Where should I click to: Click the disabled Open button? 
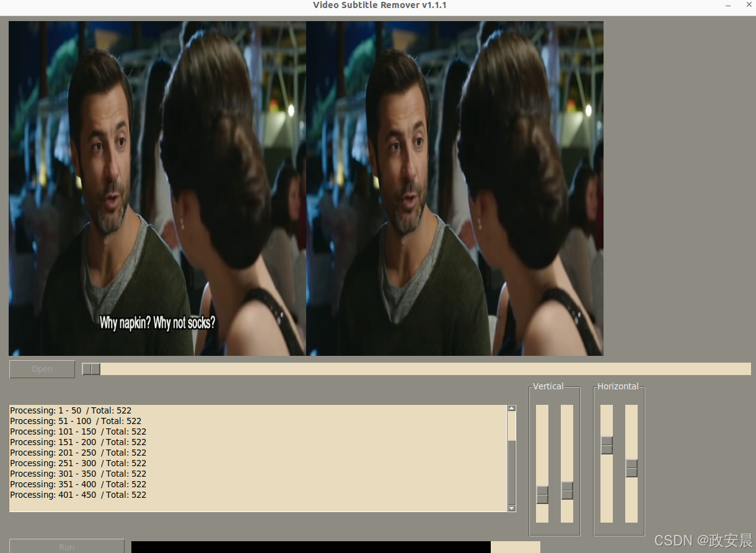[x=42, y=369]
